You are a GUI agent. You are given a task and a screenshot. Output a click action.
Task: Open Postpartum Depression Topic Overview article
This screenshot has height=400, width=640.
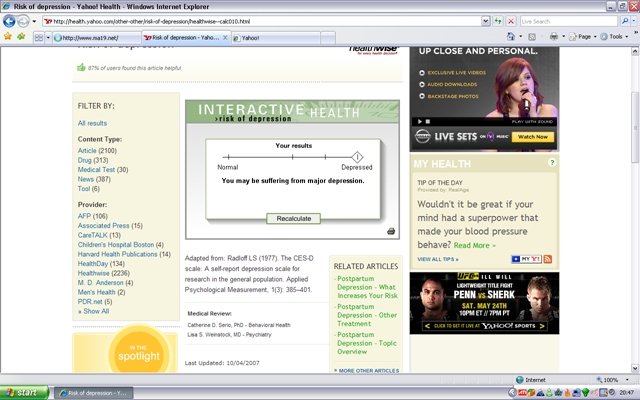pos(367,343)
